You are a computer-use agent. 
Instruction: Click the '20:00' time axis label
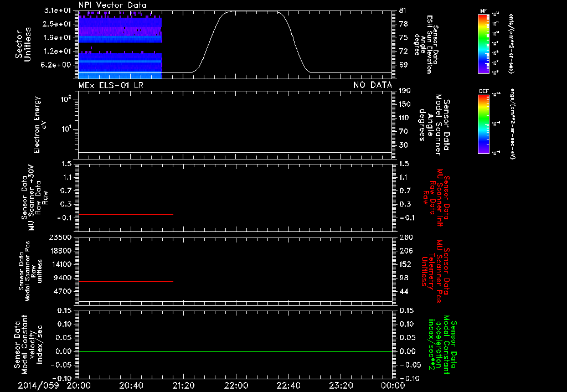coord(78,385)
